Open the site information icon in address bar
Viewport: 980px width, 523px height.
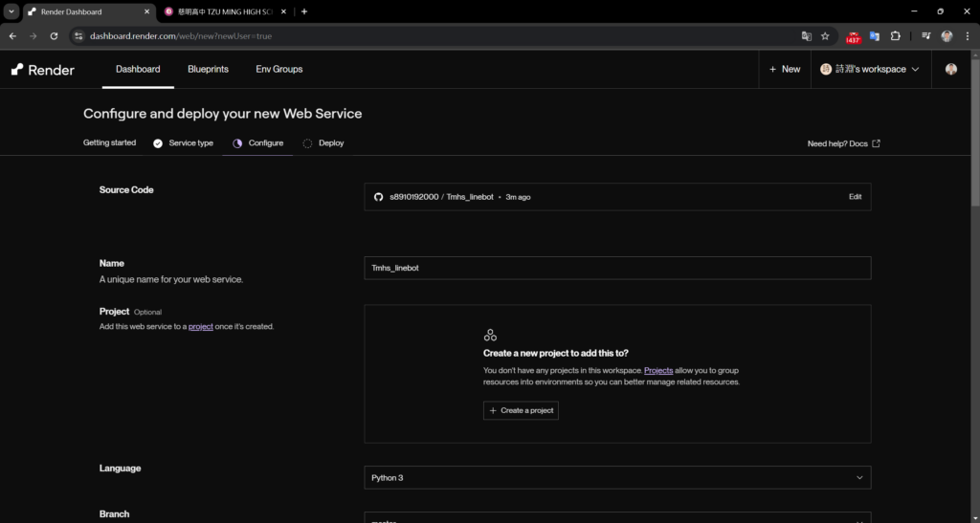[x=78, y=36]
